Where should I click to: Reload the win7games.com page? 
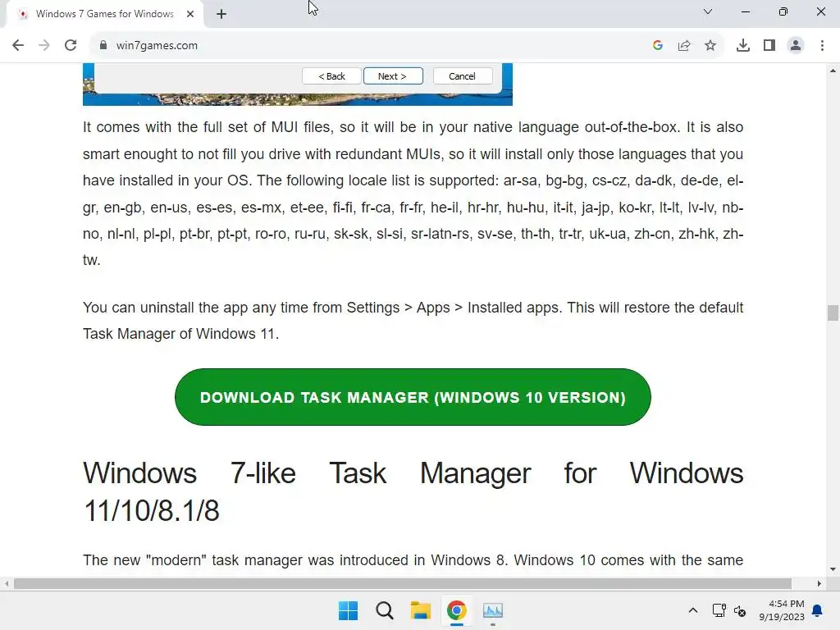pyautogui.click(x=71, y=46)
